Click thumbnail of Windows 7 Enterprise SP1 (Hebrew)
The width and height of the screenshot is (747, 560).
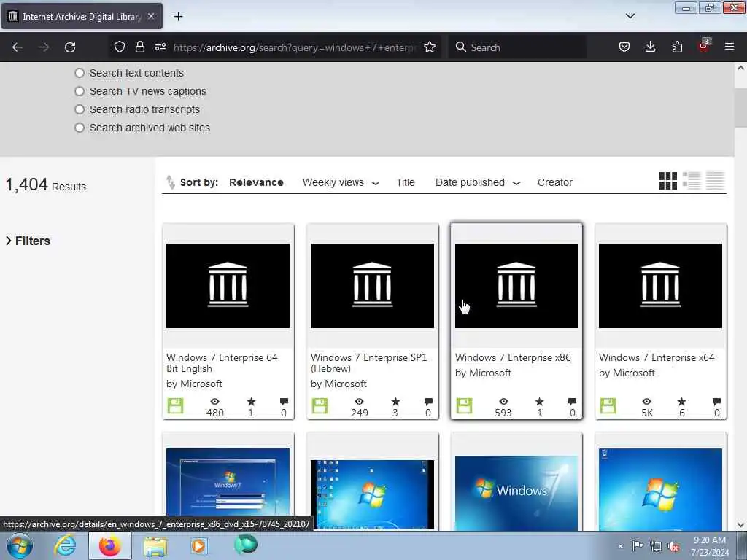pos(372,286)
